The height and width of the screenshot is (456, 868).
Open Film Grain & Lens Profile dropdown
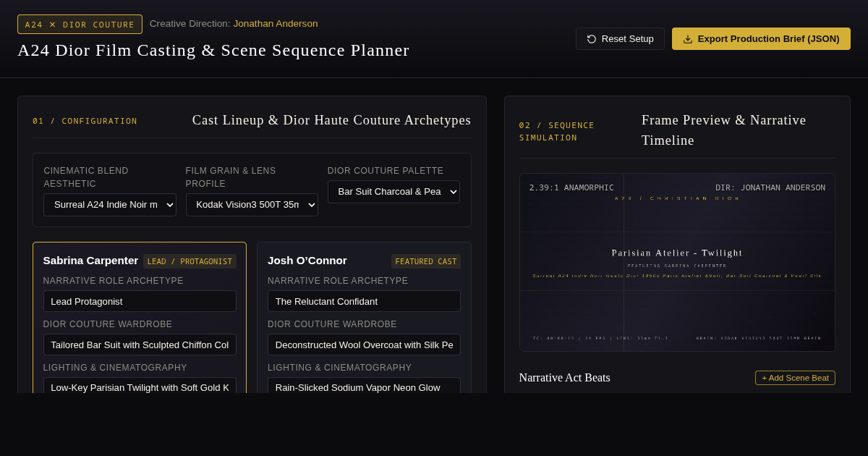pos(252,205)
